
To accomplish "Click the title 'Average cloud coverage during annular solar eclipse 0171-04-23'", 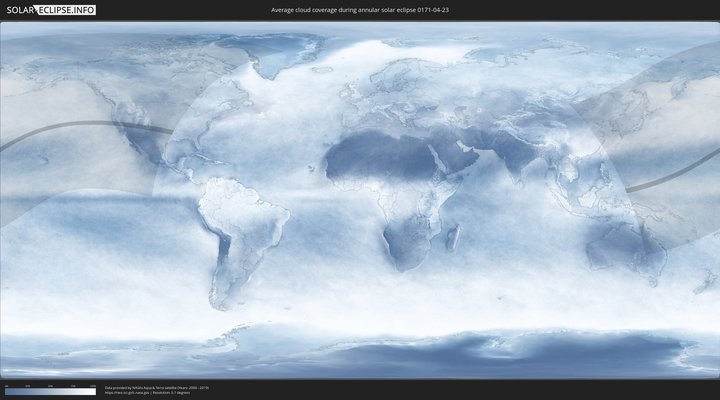I will click(360, 10).
